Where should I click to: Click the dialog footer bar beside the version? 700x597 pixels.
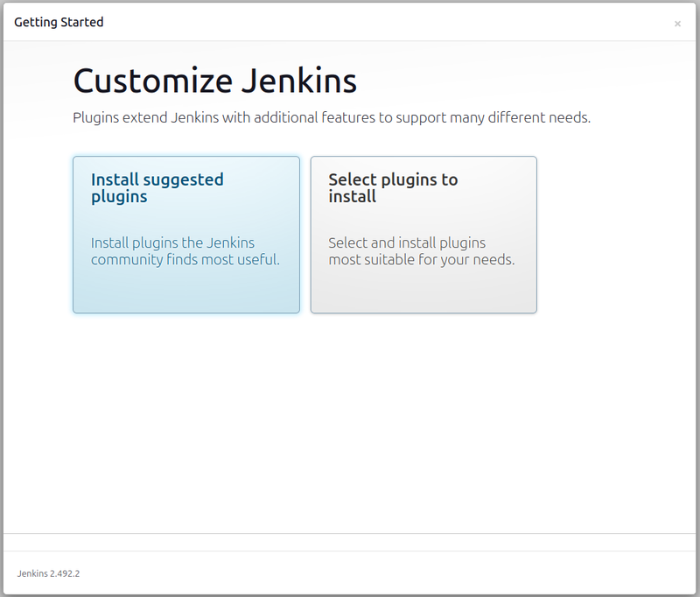[x=394, y=573]
